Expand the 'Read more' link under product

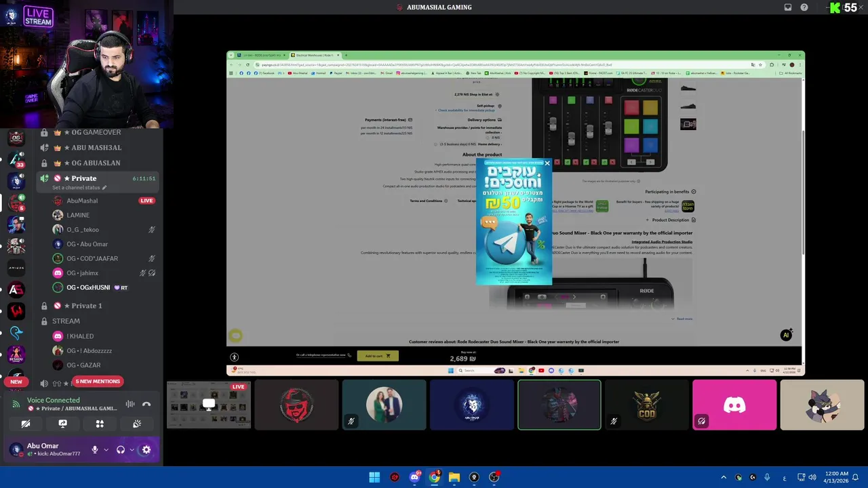[x=682, y=319]
